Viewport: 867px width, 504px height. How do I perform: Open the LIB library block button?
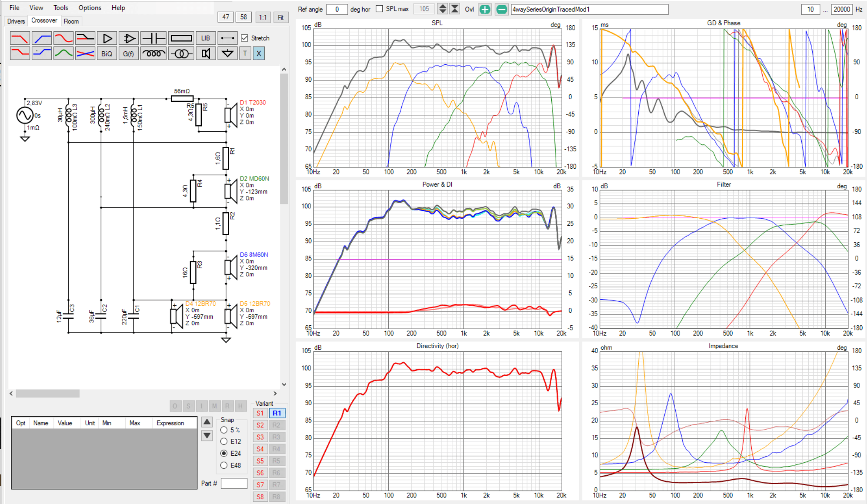click(206, 38)
